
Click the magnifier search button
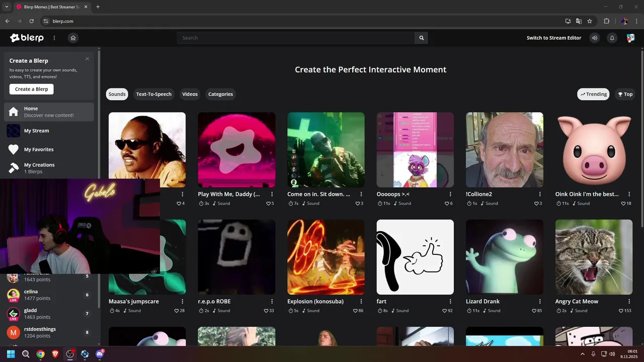pos(422,38)
